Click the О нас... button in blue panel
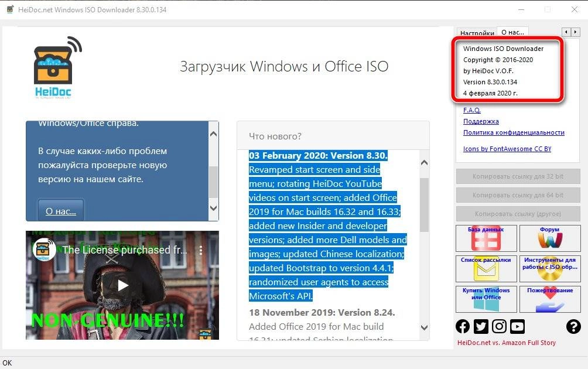Image resolution: width=588 pixels, height=369 pixels. pos(61,211)
